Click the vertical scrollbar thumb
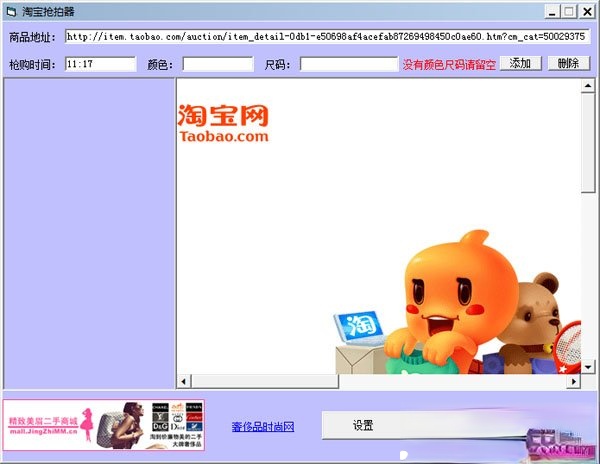 (589, 143)
